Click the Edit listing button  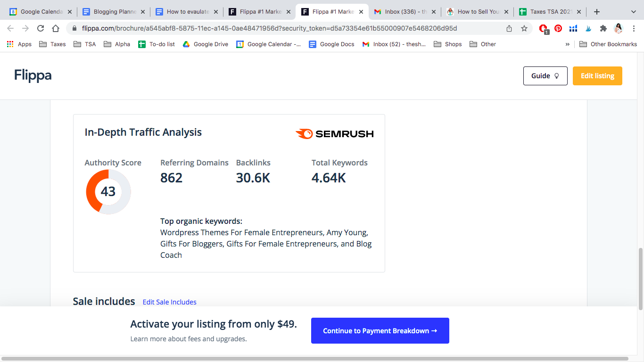point(597,76)
